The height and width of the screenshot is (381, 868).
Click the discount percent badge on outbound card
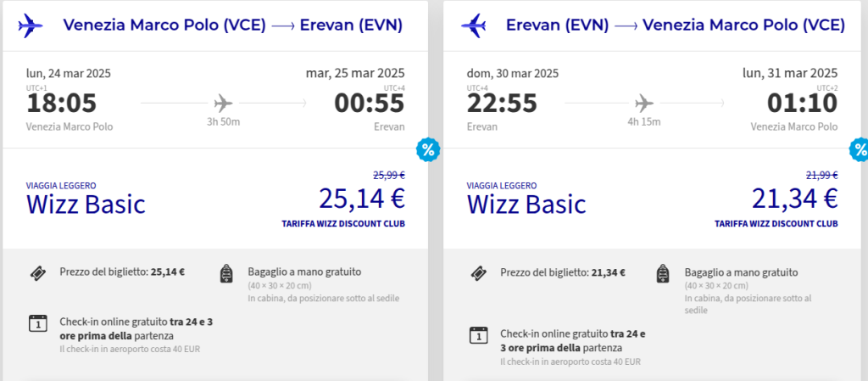point(428,150)
